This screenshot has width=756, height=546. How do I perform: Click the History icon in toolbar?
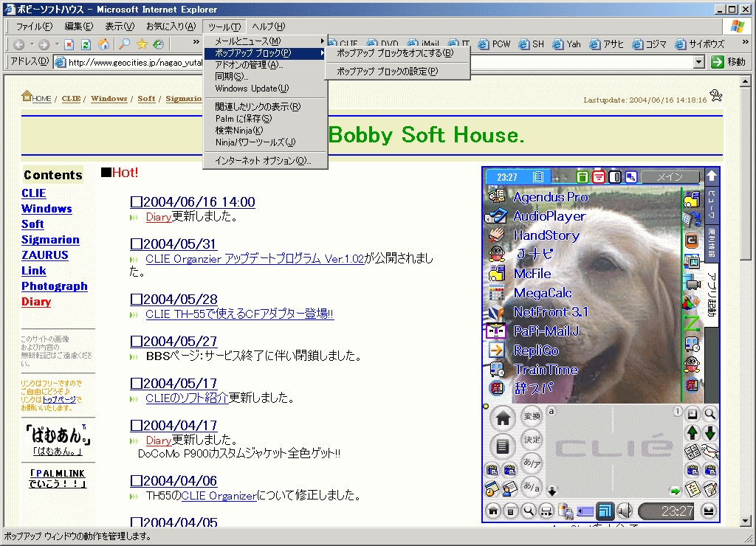pos(158,45)
